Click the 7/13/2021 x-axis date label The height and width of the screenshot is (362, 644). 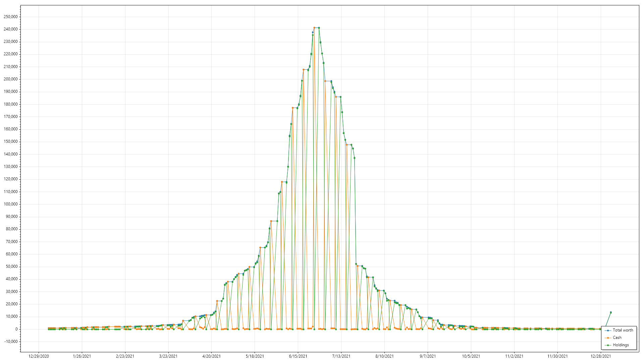[x=341, y=356]
